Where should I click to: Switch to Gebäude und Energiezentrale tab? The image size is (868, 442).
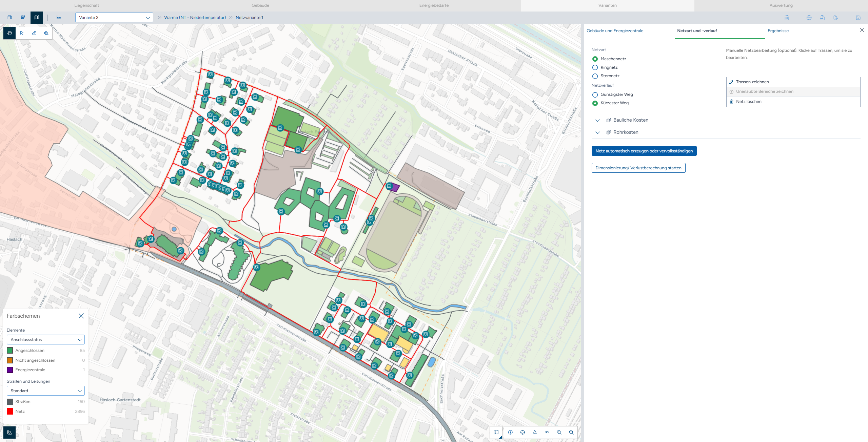(x=615, y=31)
